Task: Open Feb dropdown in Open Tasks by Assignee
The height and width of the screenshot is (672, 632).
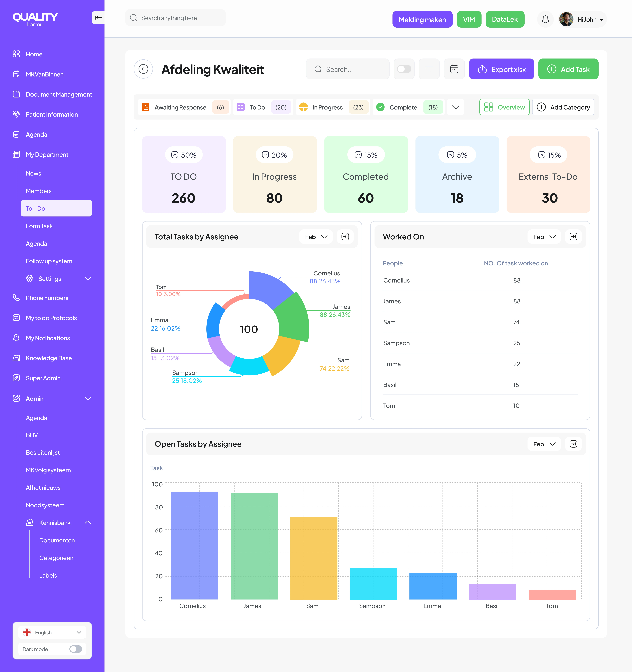Action: pyautogui.click(x=544, y=444)
